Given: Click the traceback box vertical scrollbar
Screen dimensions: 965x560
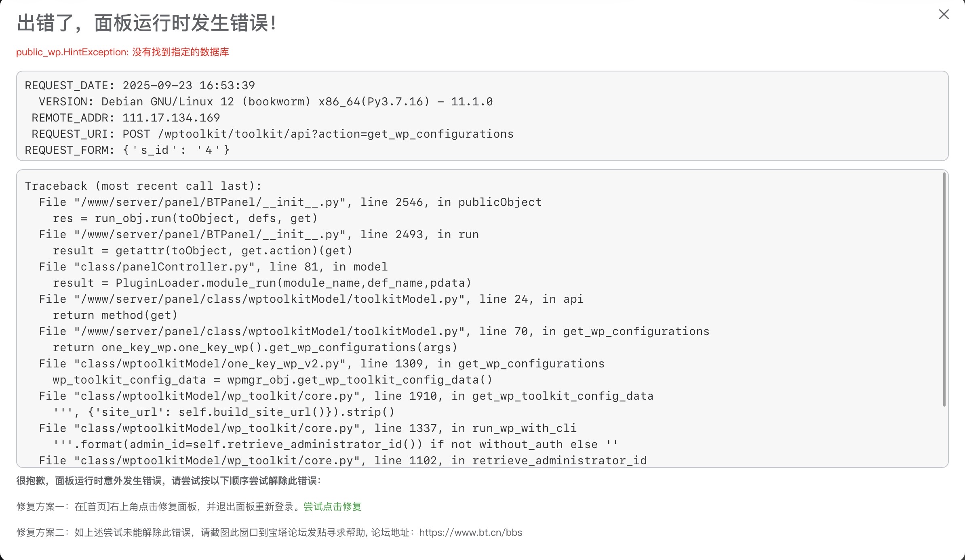Looking at the screenshot, I should click(x=944, y=289).
